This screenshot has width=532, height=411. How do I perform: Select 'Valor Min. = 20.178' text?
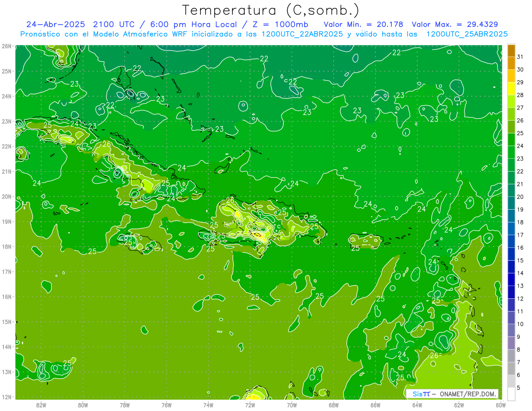point(364,24)
